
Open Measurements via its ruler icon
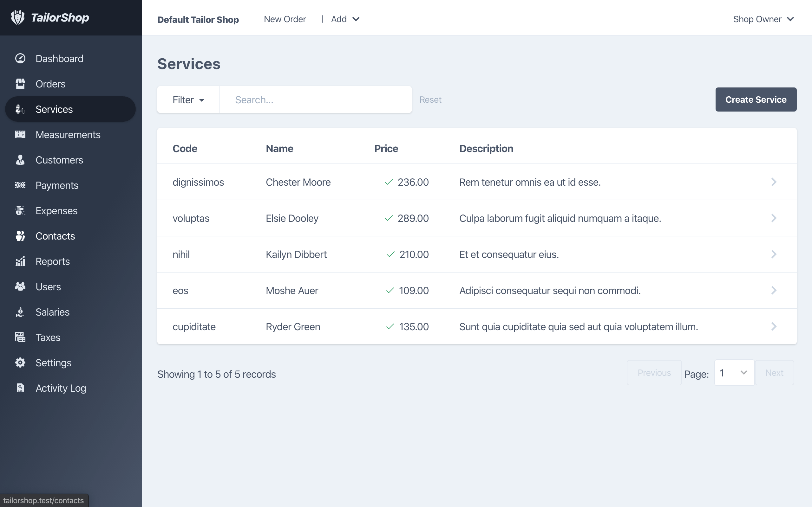coord(20,134)
